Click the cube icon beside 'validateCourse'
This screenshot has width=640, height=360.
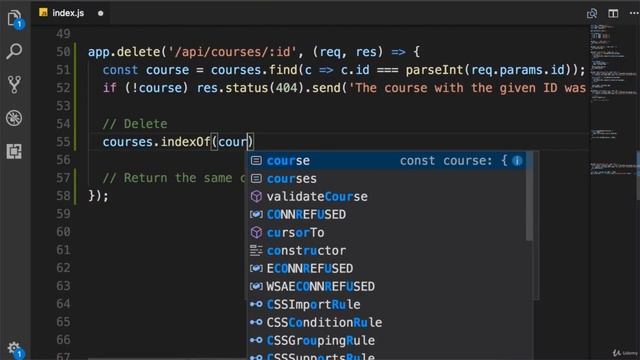pos(256,196)
